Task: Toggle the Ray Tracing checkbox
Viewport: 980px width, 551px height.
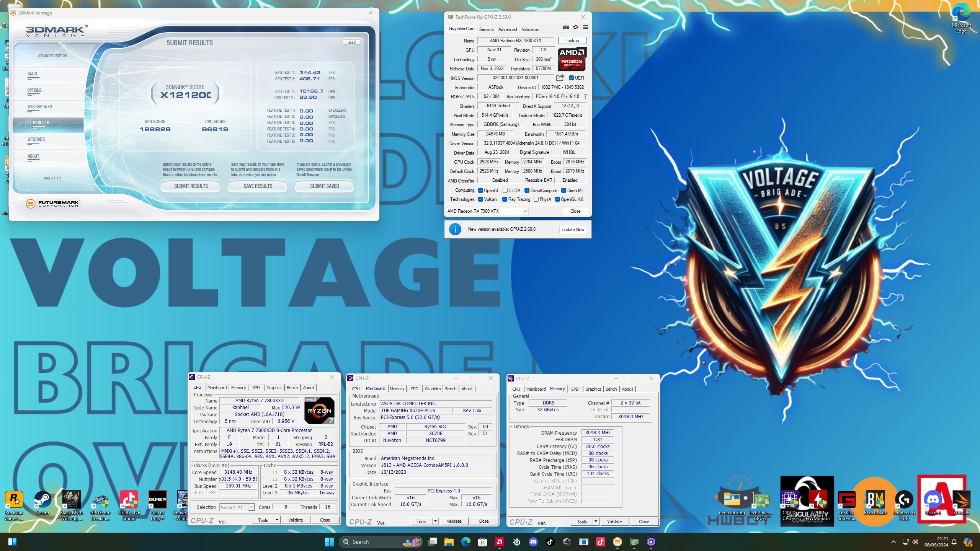Action: (505, 199)
